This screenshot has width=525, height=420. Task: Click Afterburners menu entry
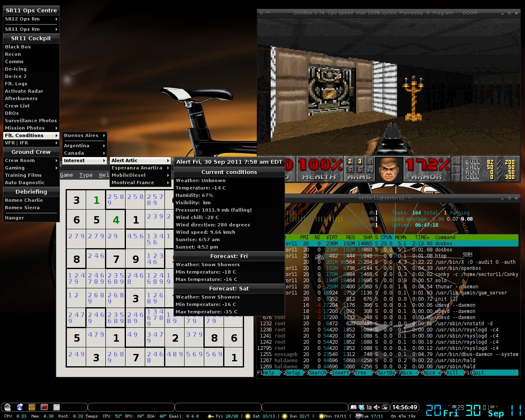(31, 98)
